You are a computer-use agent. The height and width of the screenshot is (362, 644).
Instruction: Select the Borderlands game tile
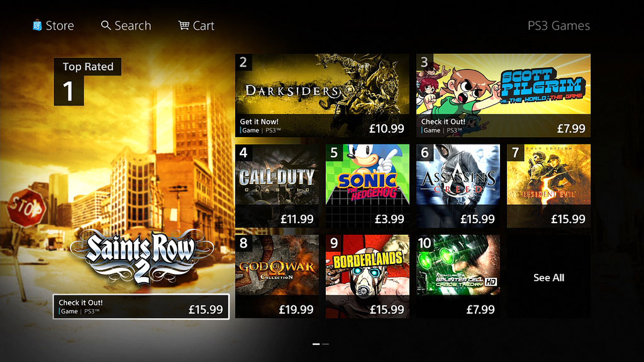pyautogui.click(x=367, y=277)
